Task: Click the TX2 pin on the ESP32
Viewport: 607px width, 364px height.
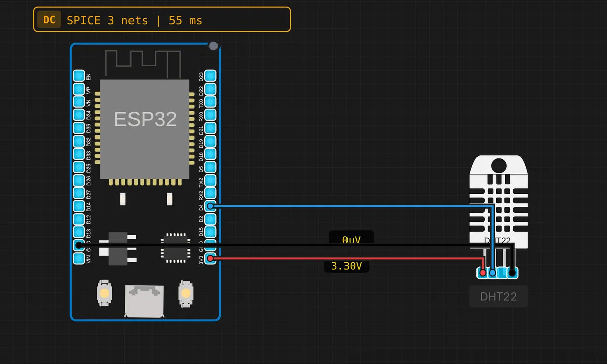Action: 210,180
